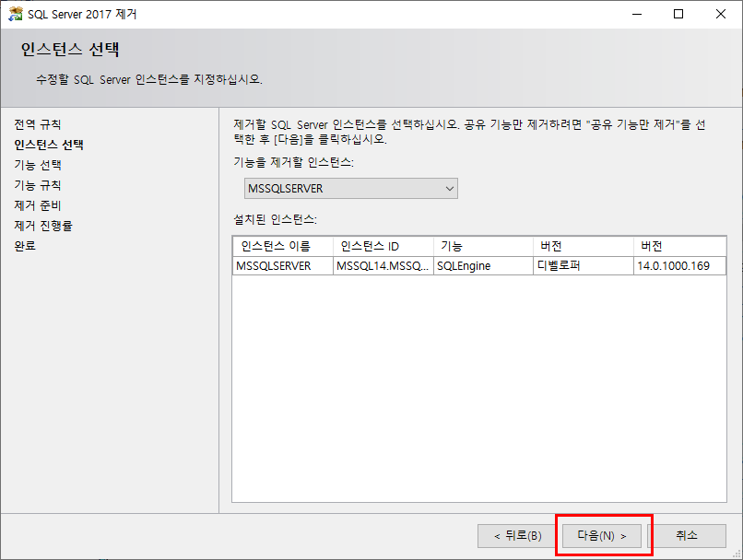
Task: Click the MSSQL14.MSSQ... instance ID cell
Action: pyautogui.click(x=383, y=266)
